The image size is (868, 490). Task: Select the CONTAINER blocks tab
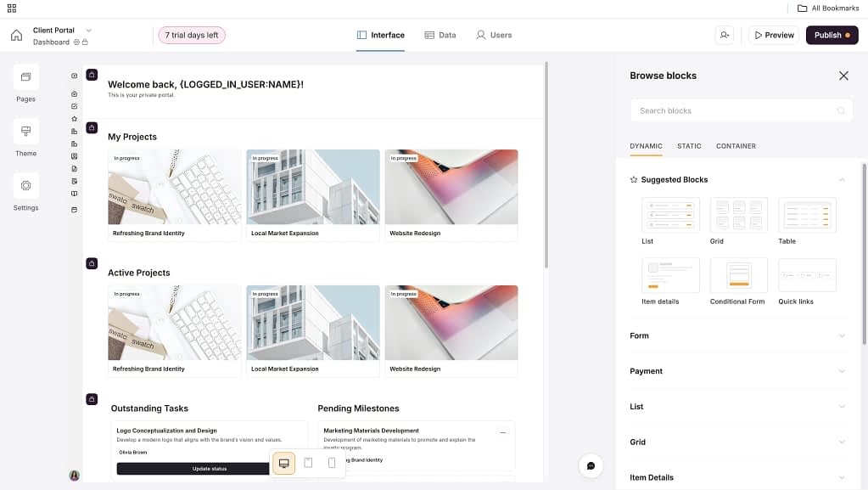pos(736,146)
